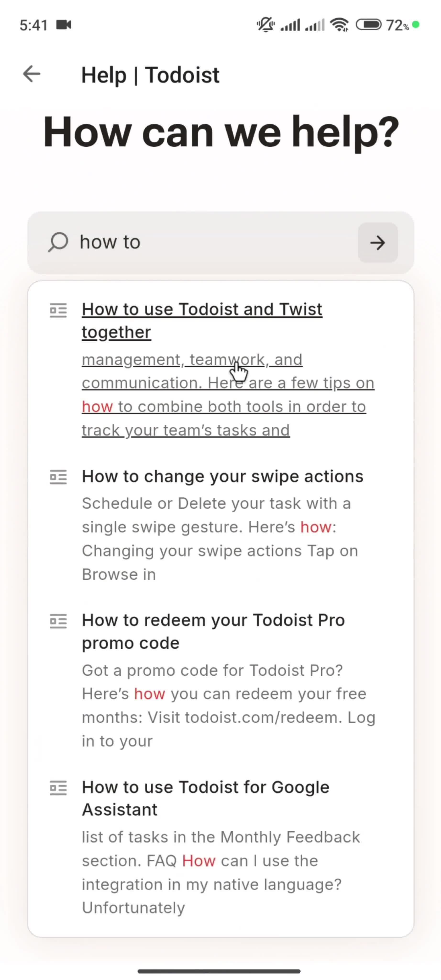Tap the Wi-Fi status icon
Viewport: 441px width, 980px height.
340,25
